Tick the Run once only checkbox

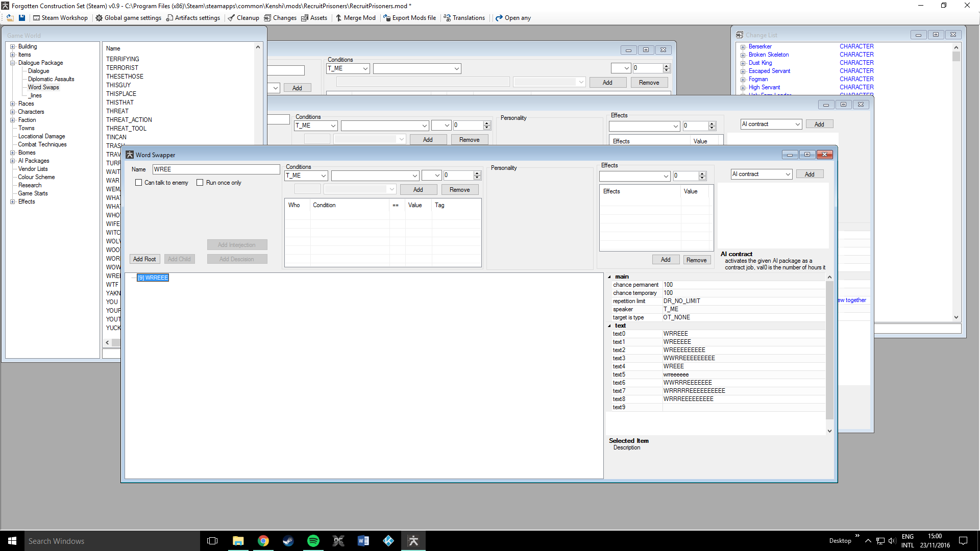pos(200,183)
